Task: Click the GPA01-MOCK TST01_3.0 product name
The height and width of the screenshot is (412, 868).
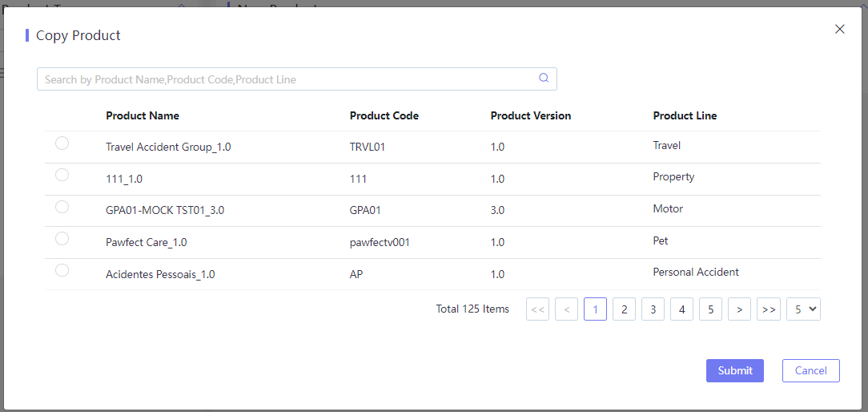Action: coord(165,211)
